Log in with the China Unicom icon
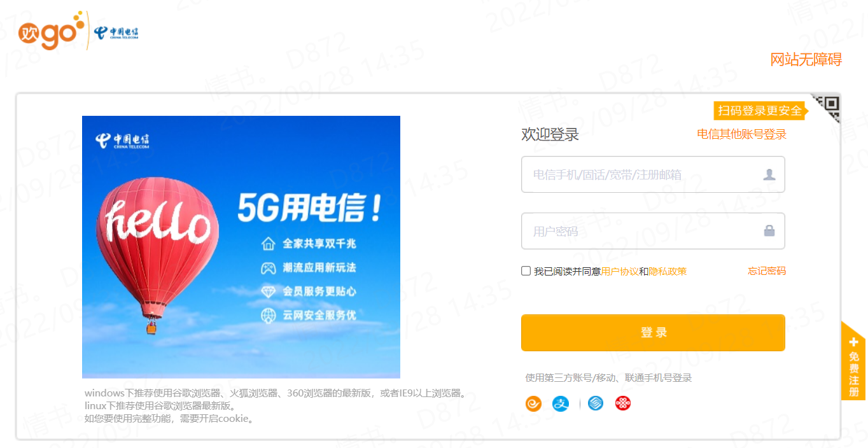Viewport: 868px width, 448px height. [623, 403]
